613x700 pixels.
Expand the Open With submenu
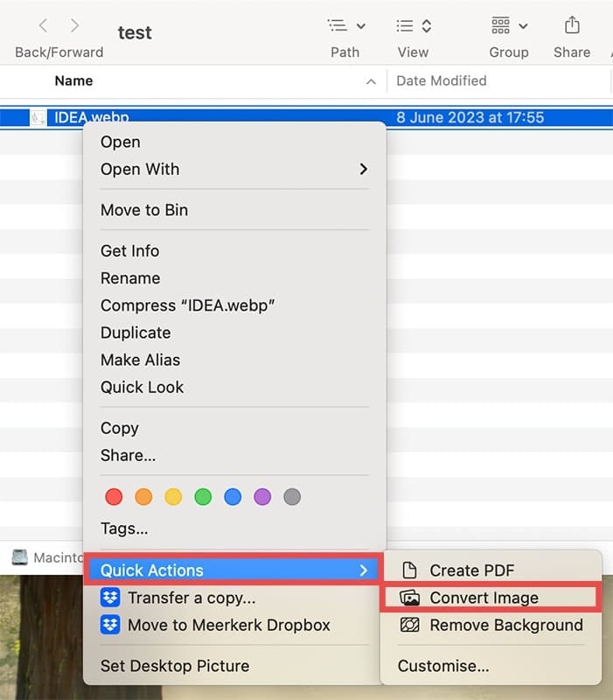[234, 169]
